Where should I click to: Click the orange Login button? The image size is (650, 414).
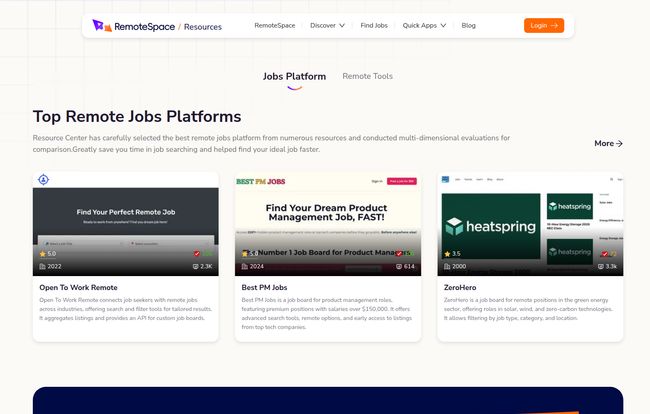click(544, 25)
